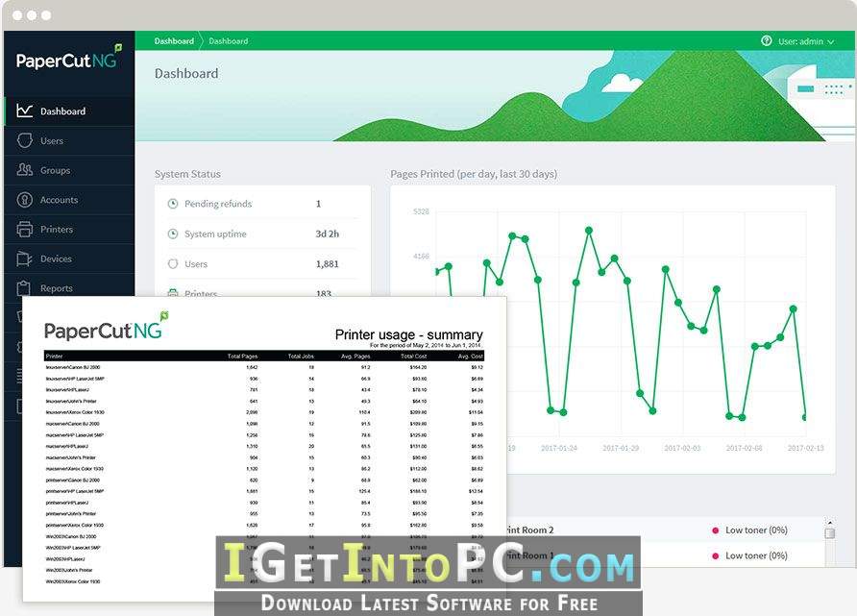Click the 2017-02-08 date label on the chart axis

744,448
